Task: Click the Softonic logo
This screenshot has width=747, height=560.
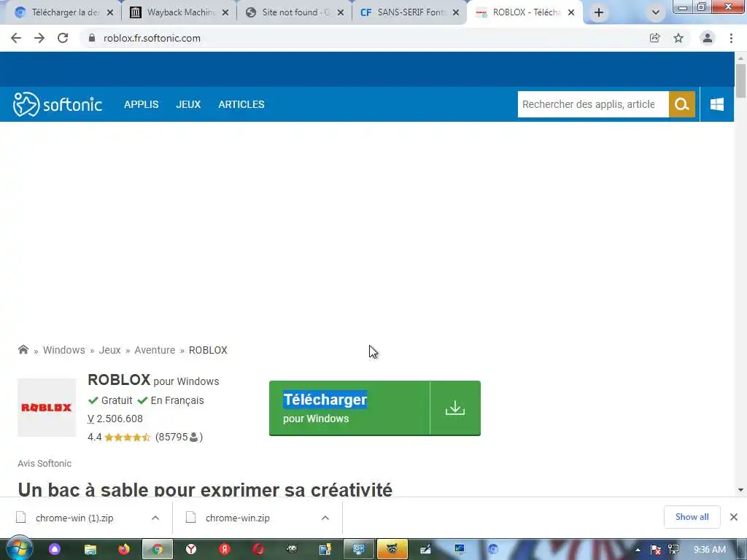Action: (x=57, y=104)
